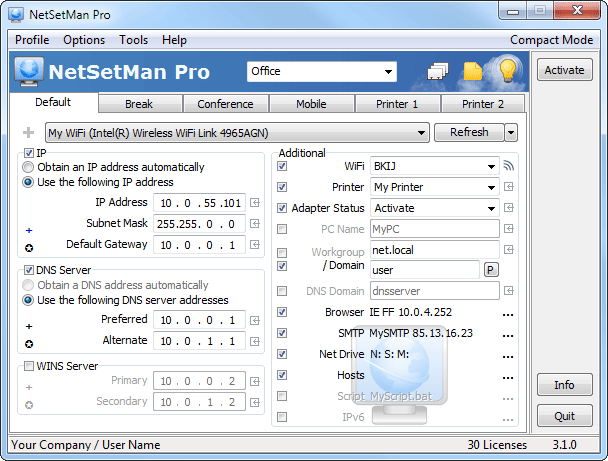Enable the PC Name checkbox
This screenshot has height=461, width=608.
tap(282, 229)
